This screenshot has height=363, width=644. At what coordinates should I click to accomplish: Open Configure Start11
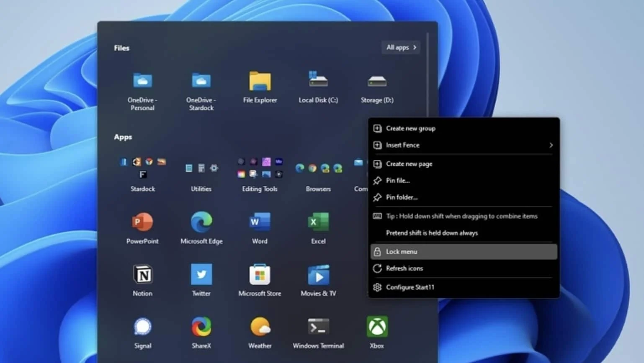tap(464, 287)
